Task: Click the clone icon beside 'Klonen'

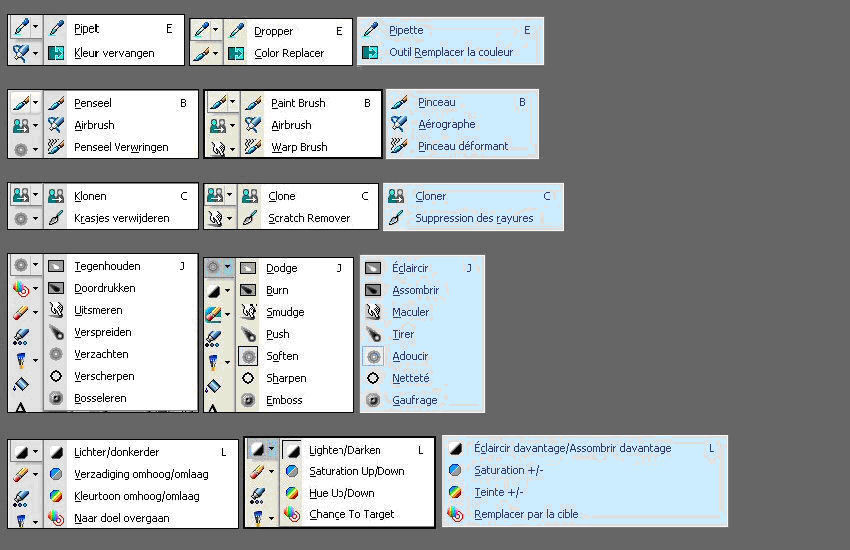Action: click(x=56, y=196)
